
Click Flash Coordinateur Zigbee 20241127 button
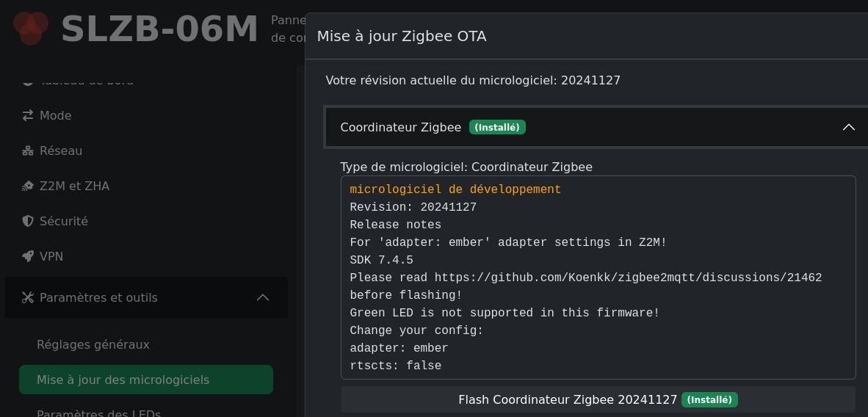click(598, 400)
